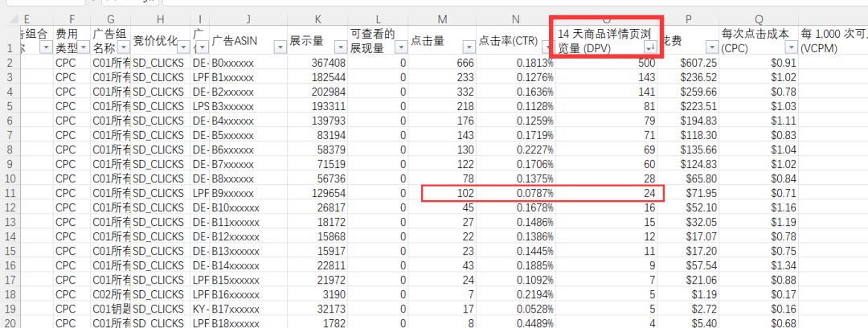
Task: Open the 可查看的展现量 filter dropdown
Action: pyautogui.click(x=401, y=47)
